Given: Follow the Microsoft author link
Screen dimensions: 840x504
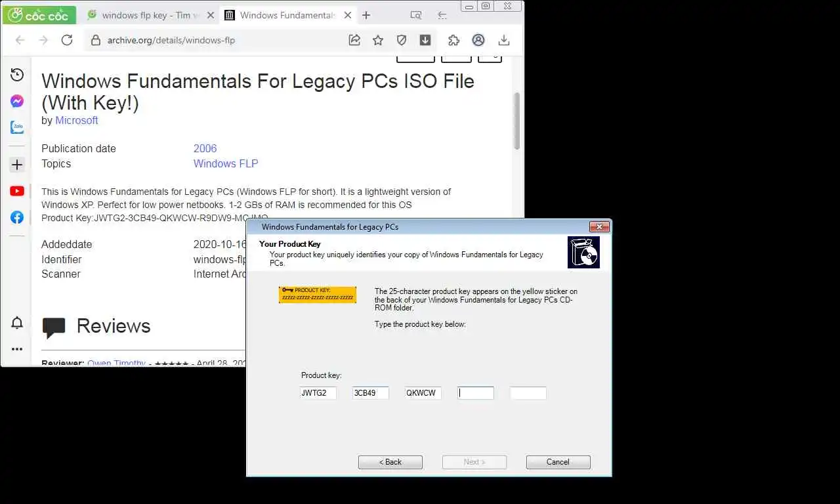Looking at the screenshot, I should tap(77, 120).
